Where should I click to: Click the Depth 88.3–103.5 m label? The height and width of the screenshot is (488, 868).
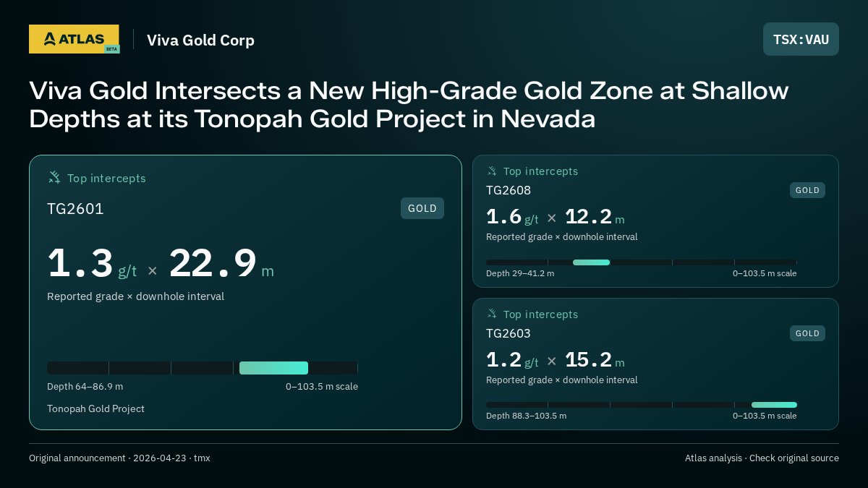pos(526,416)
